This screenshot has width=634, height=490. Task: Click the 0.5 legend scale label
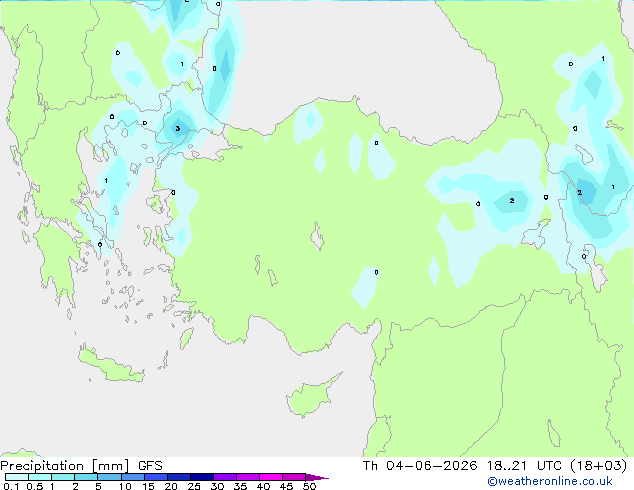point(35,486)
